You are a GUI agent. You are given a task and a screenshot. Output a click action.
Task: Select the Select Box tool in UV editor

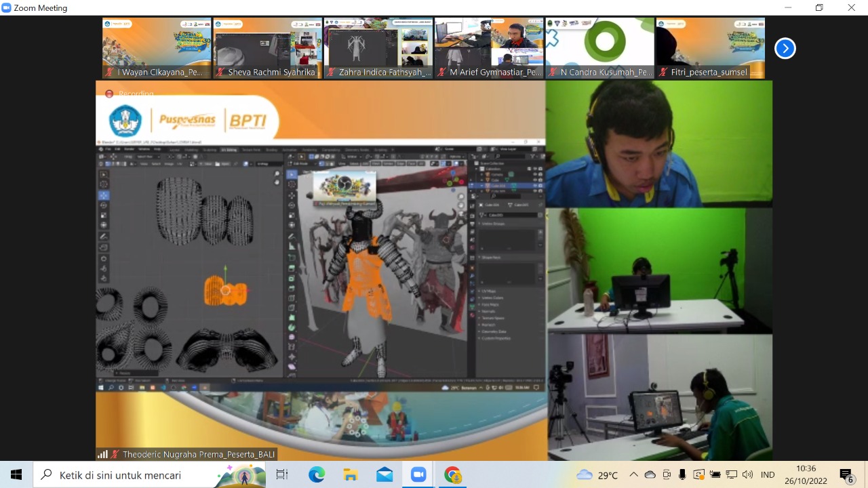pyautogui.click(x=104, y=174)
